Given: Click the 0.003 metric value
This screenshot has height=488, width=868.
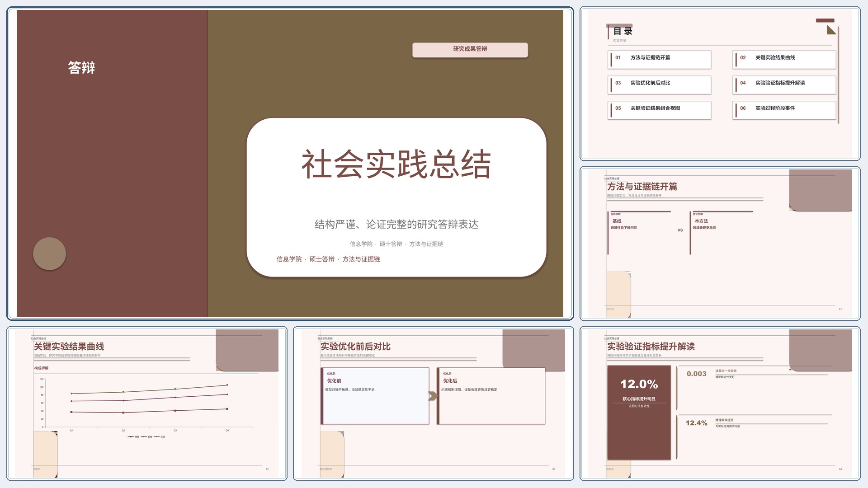Looking at the screenshot, I should point(696,374).
